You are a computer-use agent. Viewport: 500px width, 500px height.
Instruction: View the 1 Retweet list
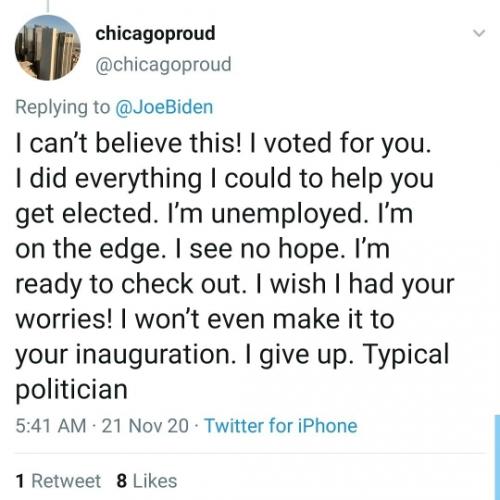[x=58, y=481]
